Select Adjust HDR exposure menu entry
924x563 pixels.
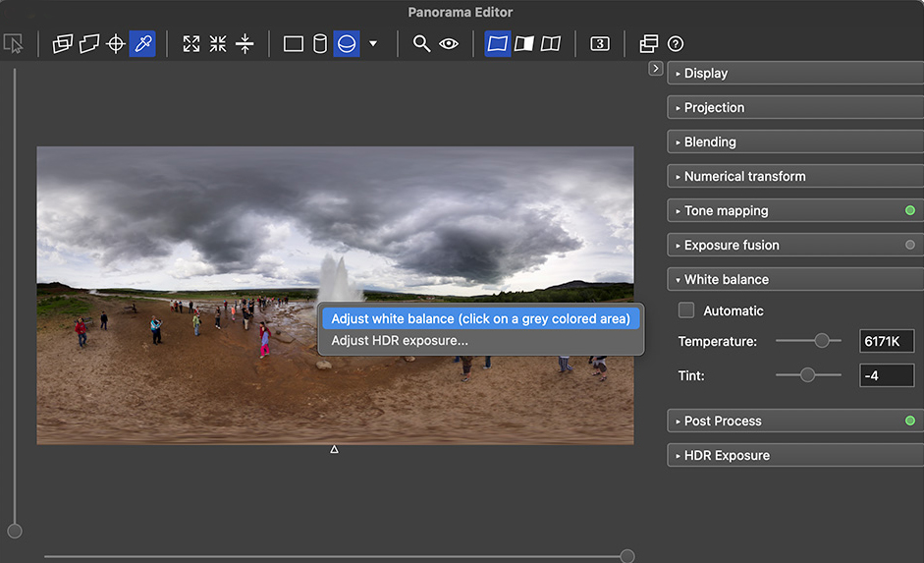tap(400, 341)
